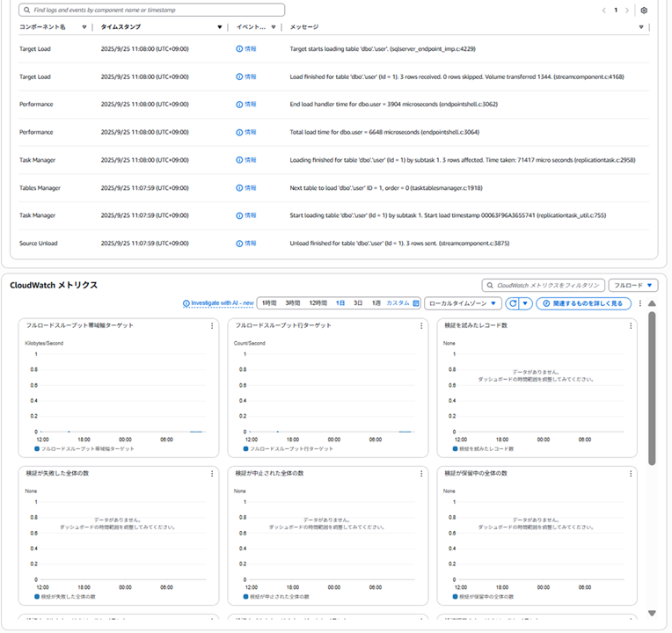672x633 pixels.
Task: Click info icon on 'Loading finished for table' row
Action: click(239, 160)
